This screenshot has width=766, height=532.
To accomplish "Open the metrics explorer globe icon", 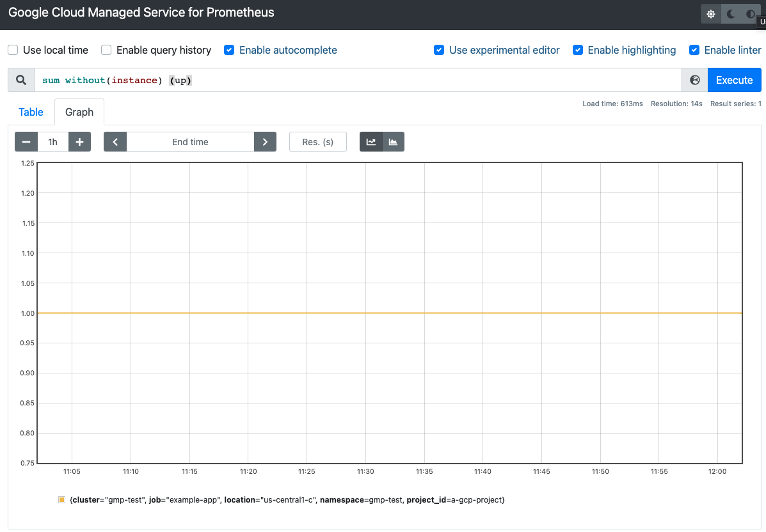I will pyautogui.click(x=694, y=79).
